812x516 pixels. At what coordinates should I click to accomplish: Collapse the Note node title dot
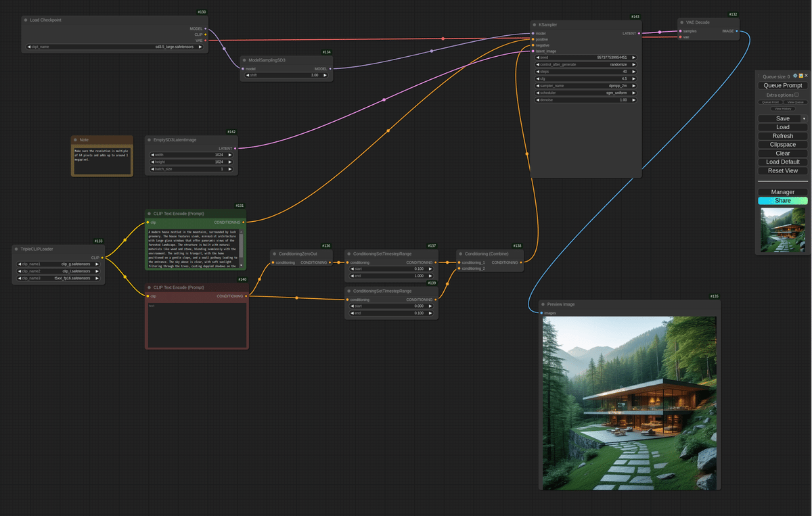click(74, 139)
